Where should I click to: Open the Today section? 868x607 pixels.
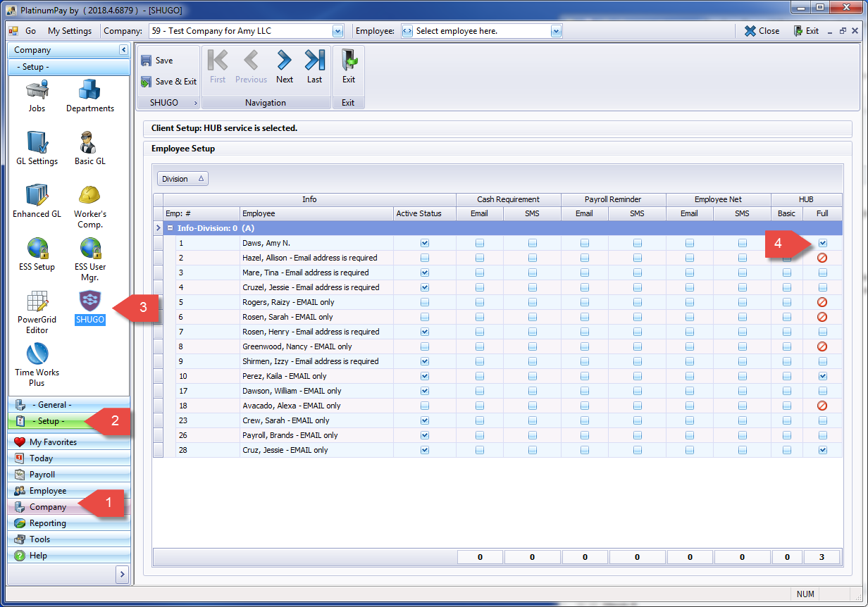(x=69, y=458)
